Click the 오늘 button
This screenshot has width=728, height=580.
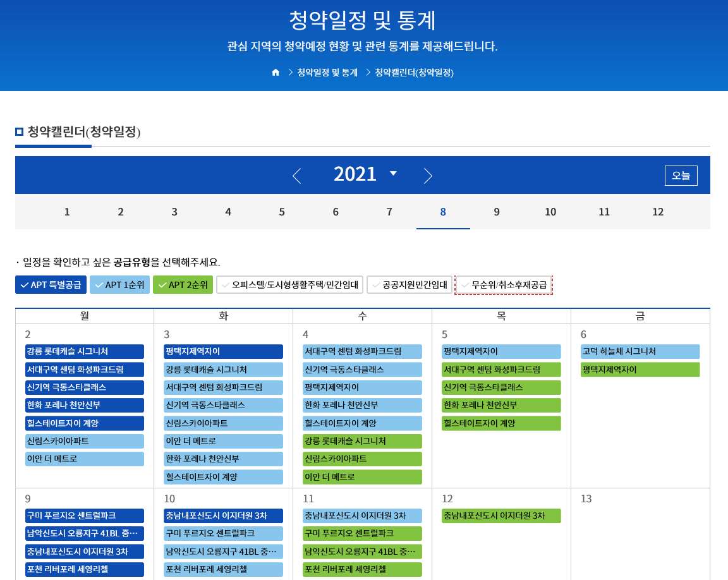click(681, 176)
